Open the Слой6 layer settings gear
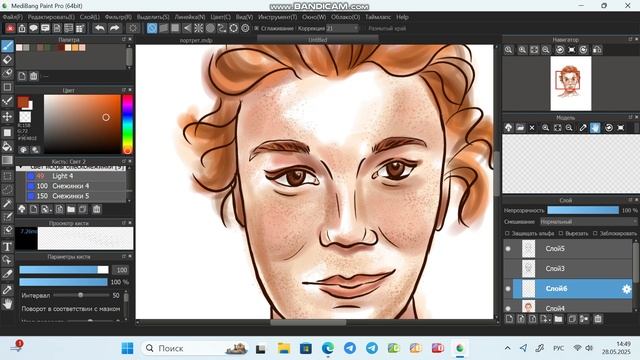This screenshot has height=360, width=640. pos(626,289)
